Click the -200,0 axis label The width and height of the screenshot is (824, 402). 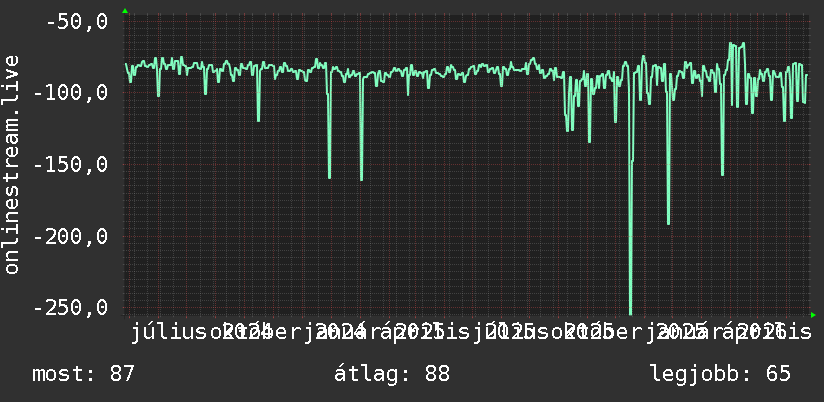point(70,236)
